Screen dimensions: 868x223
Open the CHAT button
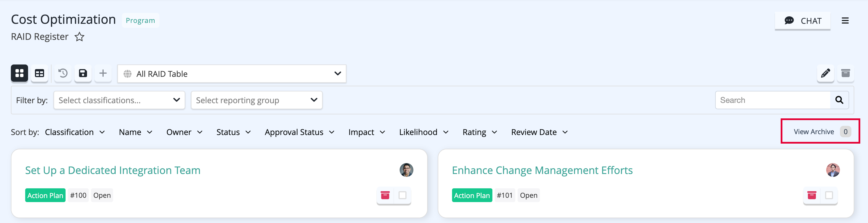[x=803, y=21]
